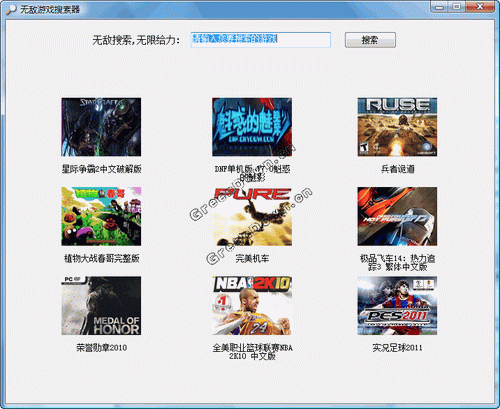Click the 完美机车 game title
The image size is (500, 409).
(252, 258)
